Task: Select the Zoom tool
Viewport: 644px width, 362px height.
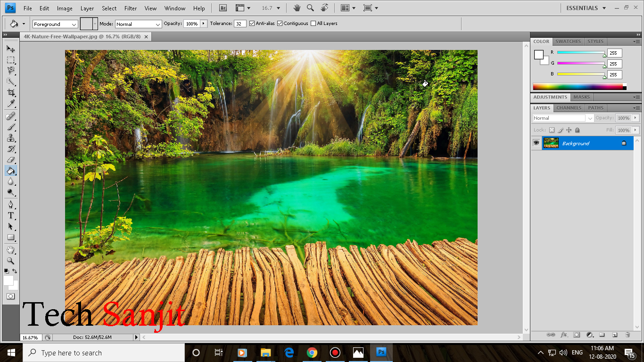Action: [x=10, y=261]
